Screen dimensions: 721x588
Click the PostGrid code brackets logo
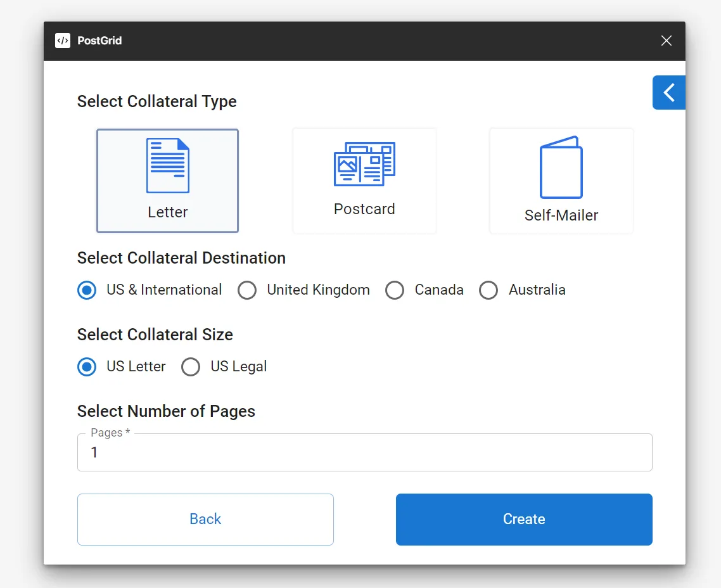[62, 40]
